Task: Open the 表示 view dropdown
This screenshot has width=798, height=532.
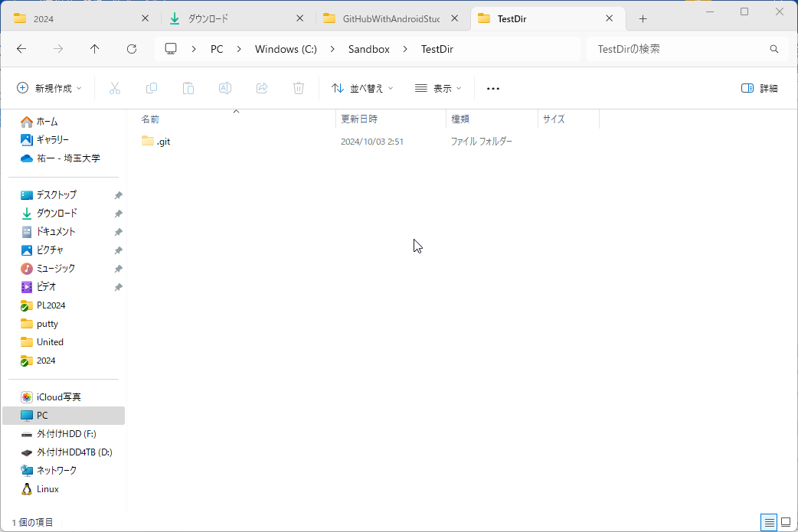Action: [x=438, y=89]
